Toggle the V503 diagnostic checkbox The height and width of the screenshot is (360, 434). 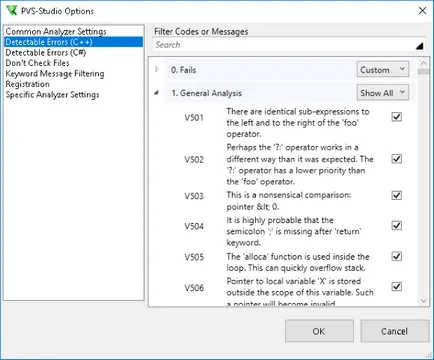396,195
